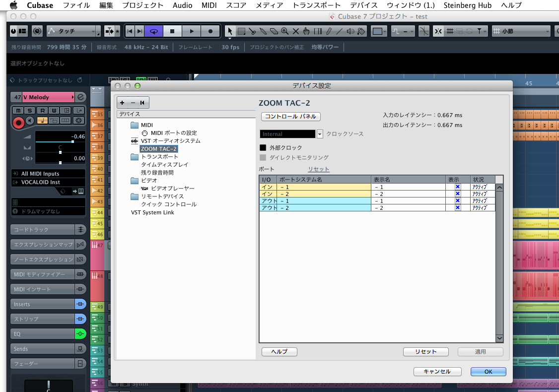The width and height of the screenshot is (559, 392).
Task: Click the Stop transport button
Action: pos(173,31)
